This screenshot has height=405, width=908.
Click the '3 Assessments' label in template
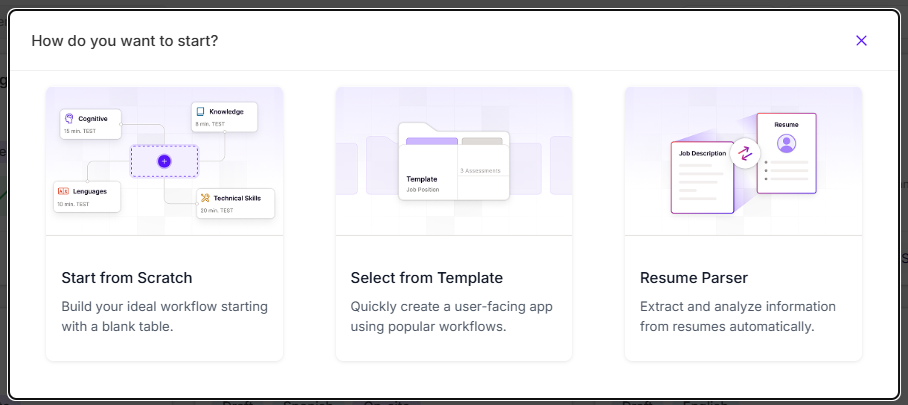point(481,171)
